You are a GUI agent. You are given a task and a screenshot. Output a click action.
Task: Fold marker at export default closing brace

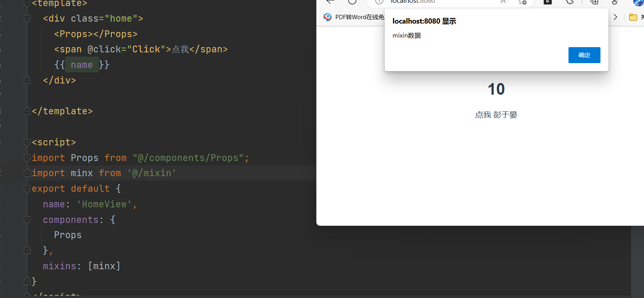pos(27,281)
